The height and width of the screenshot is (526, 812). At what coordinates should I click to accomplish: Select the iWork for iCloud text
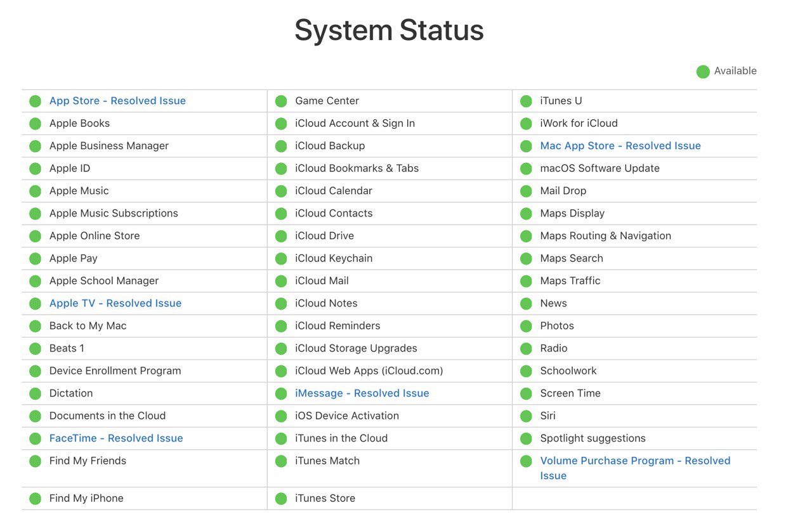579,124
